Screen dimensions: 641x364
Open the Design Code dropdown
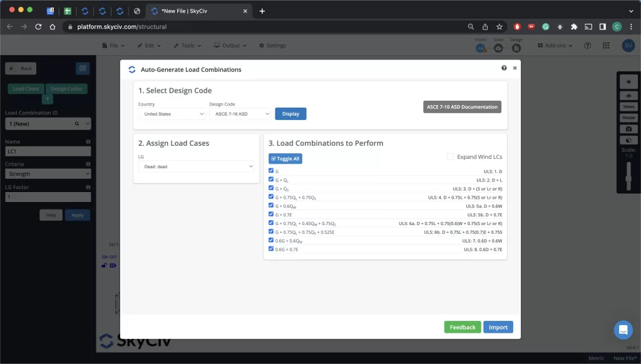(x=240, y=114)
